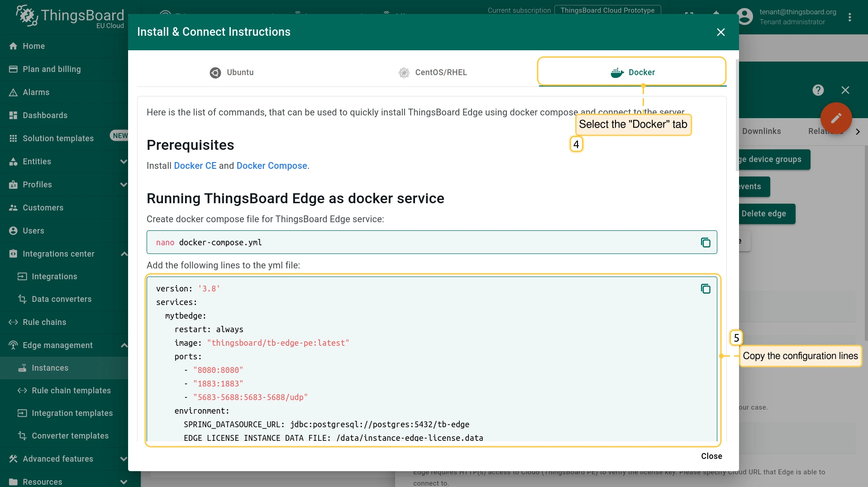Click the Rule chains sidebar icon
This screenshot has height=487, width=868.
tap(13, 322)
